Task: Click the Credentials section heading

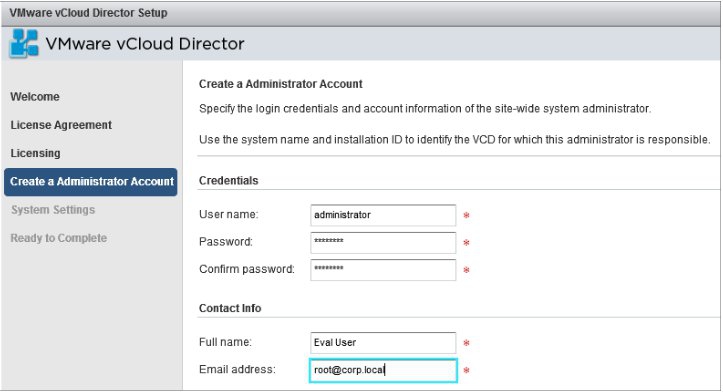Action: [229, 181]
